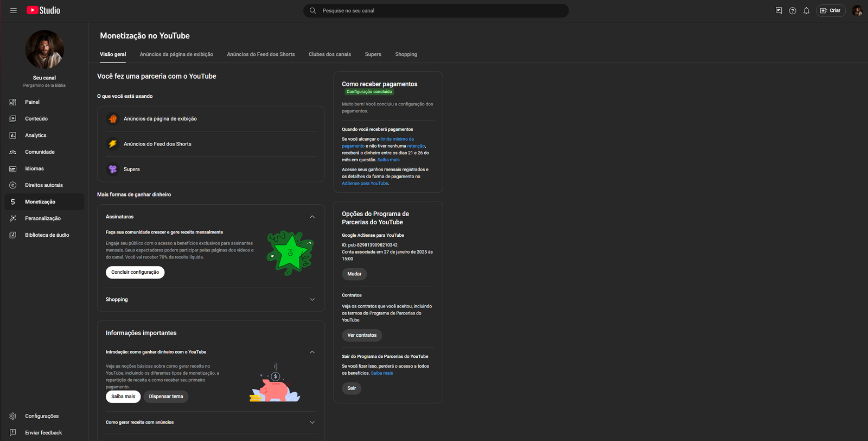Click the Analytics chart icon
This screenshot has width=868, height=441.
tap(13, 135)
